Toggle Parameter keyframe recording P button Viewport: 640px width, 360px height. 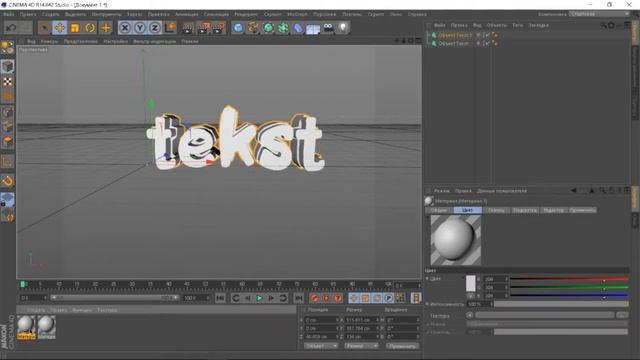click(389, 298)
